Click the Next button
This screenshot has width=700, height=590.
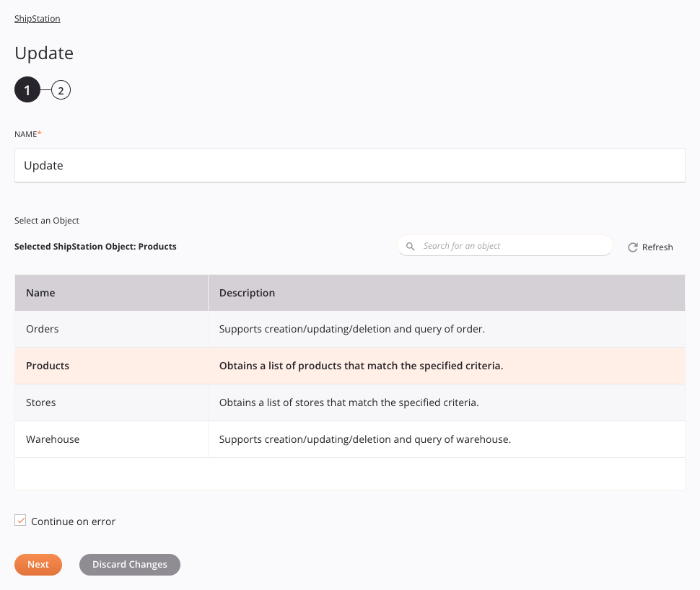pyautogui.click(x=38, y=565)
